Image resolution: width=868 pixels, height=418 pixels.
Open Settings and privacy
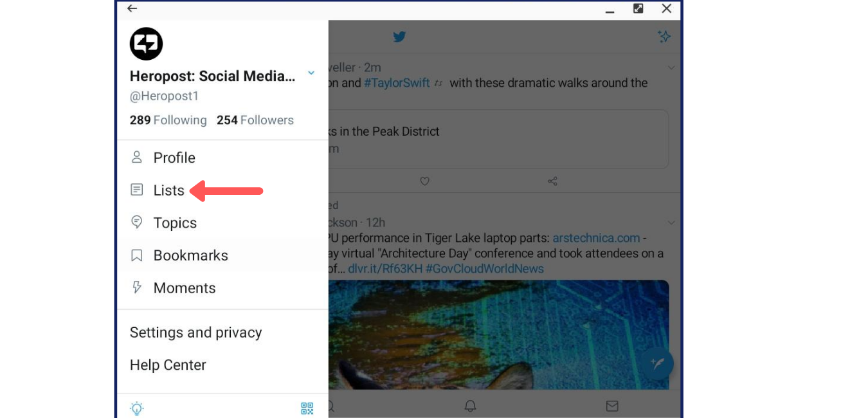[195, 332]
